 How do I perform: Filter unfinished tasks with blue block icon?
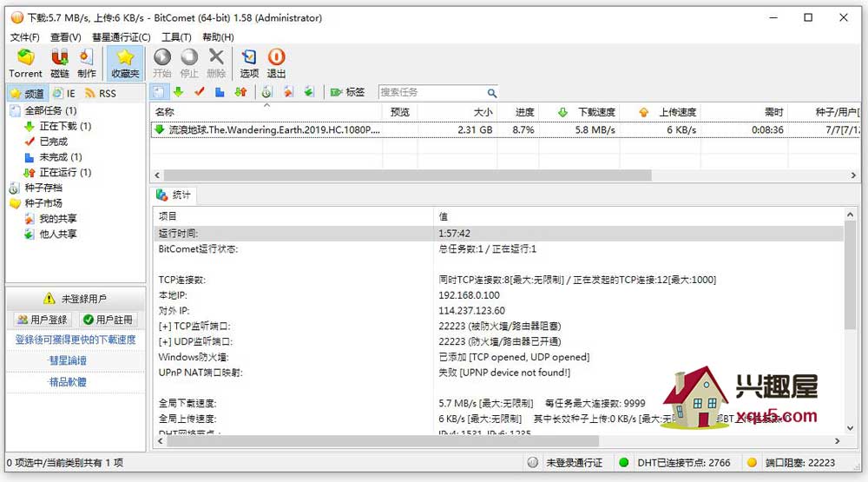click(220, 92)
